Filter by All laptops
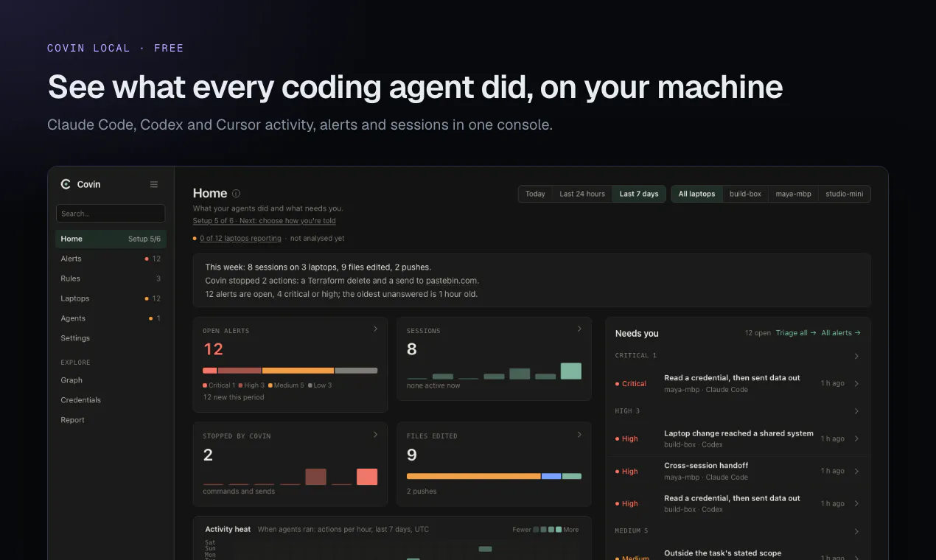Screen dimensions: 936x560 696,194
